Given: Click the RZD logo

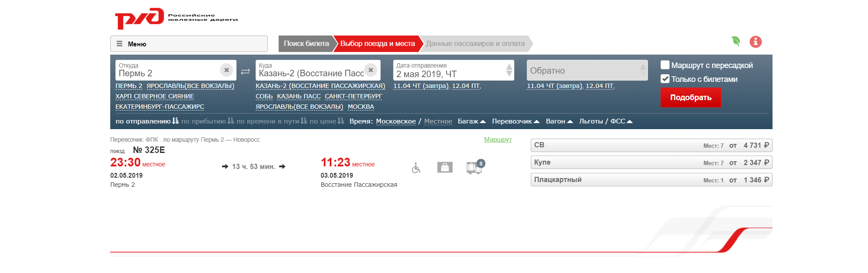Looking at the screenshot, I should pos(176,19).
